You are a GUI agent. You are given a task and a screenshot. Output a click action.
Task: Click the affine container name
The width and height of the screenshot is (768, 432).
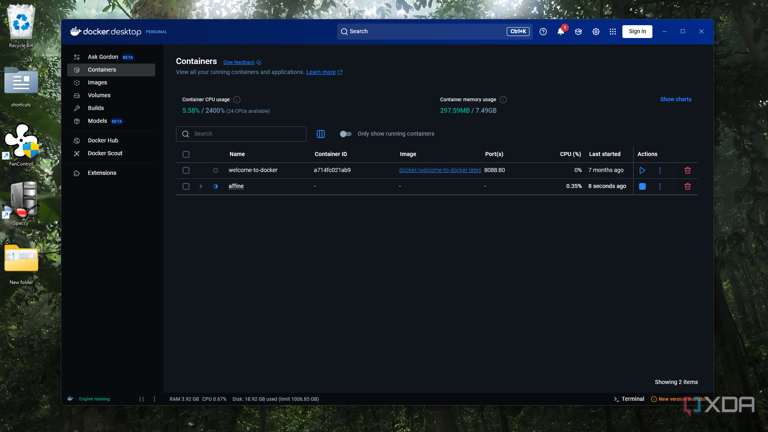(x=236, y=186)
